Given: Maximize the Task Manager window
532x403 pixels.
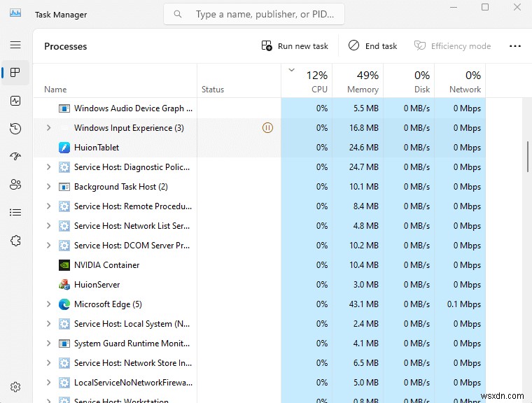Looking at the screenshot, I should point(485,7).
